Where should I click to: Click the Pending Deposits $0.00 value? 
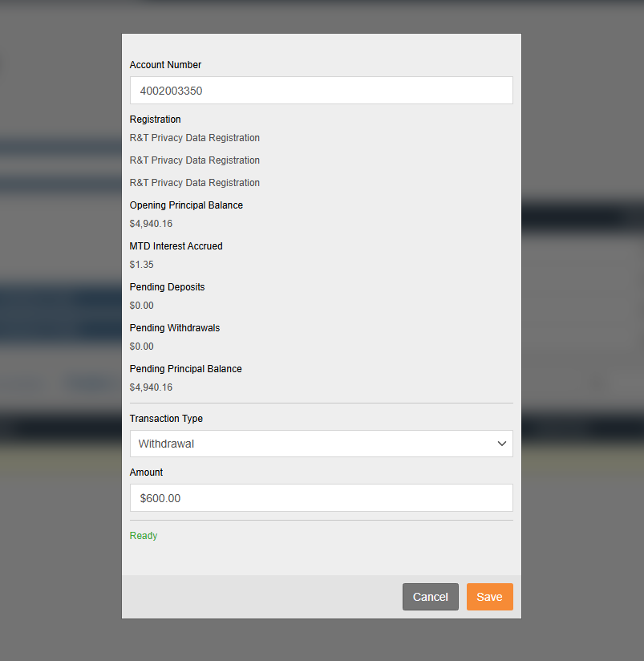coord(141,305)
